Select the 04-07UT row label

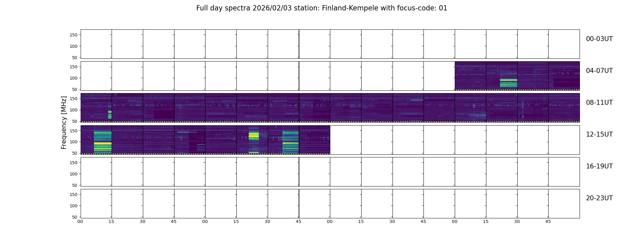point(599,71)
